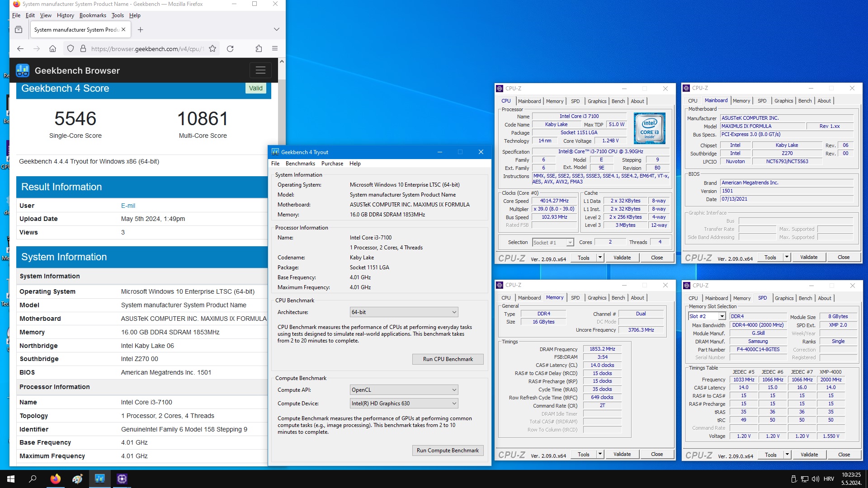Open the list all tabs chevron in Firefox
The image size is (868, 488).
[277, 29]
